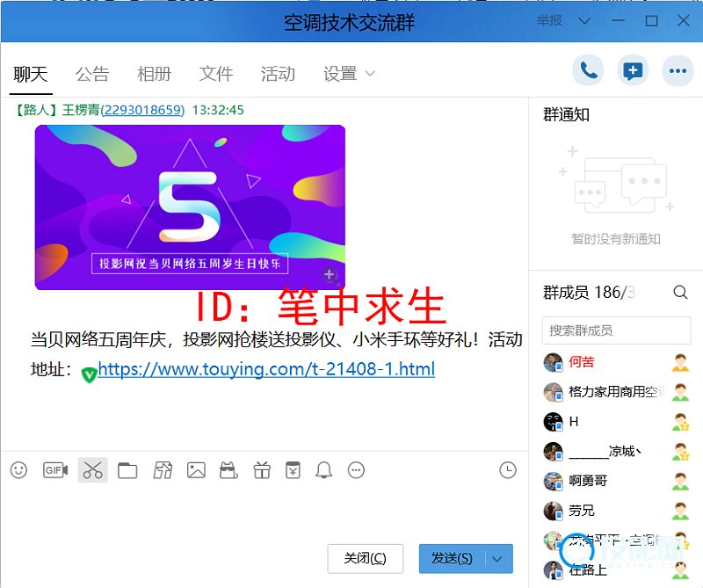Image resolution: width=703 pixels, height=588 pixels.
Task: Select member 何苦 in the member list
Action: coord(616,362)
